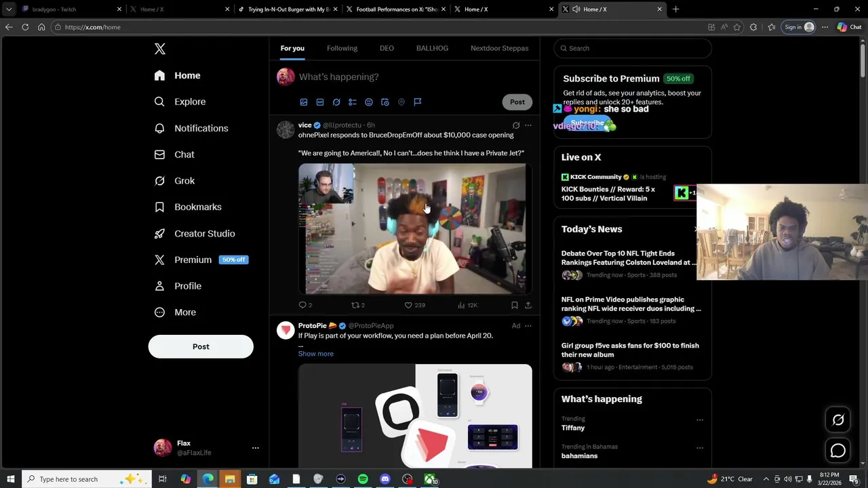The width and height of the screenshot is (868, 488).
Task: Click the X logo in sidebar
Action: point(160,49)
